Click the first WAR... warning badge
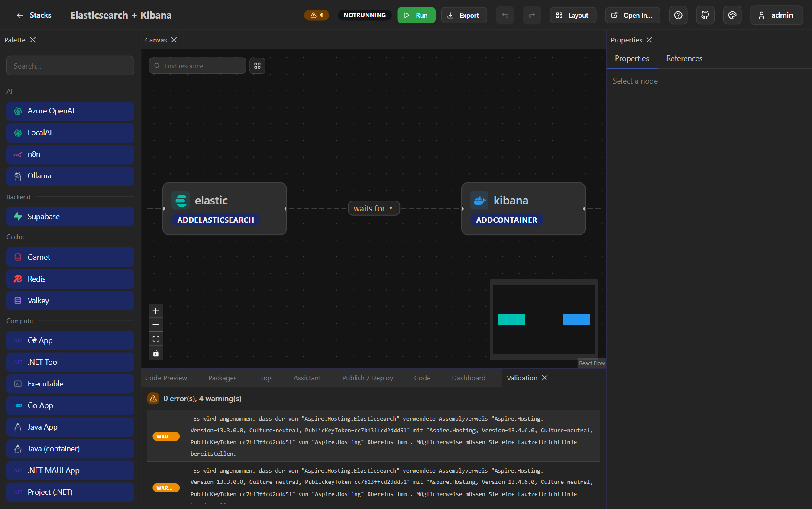 tap(166, 436)
